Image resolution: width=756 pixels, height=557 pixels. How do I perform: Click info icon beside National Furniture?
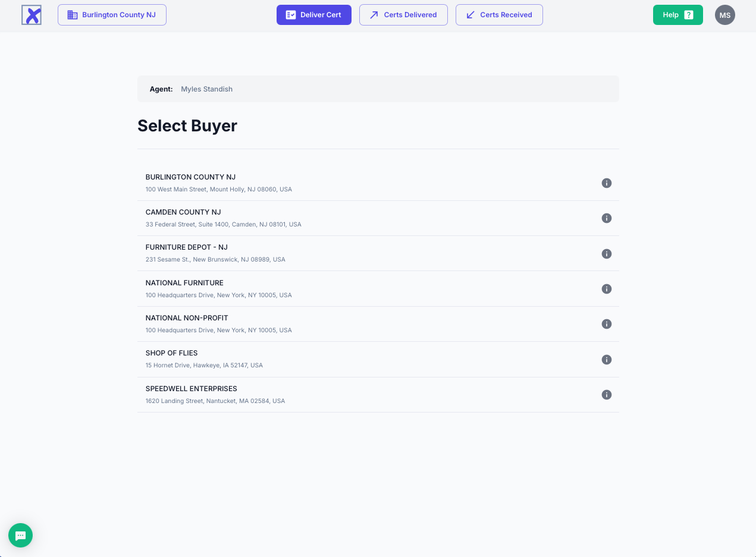tap(606, 289)
